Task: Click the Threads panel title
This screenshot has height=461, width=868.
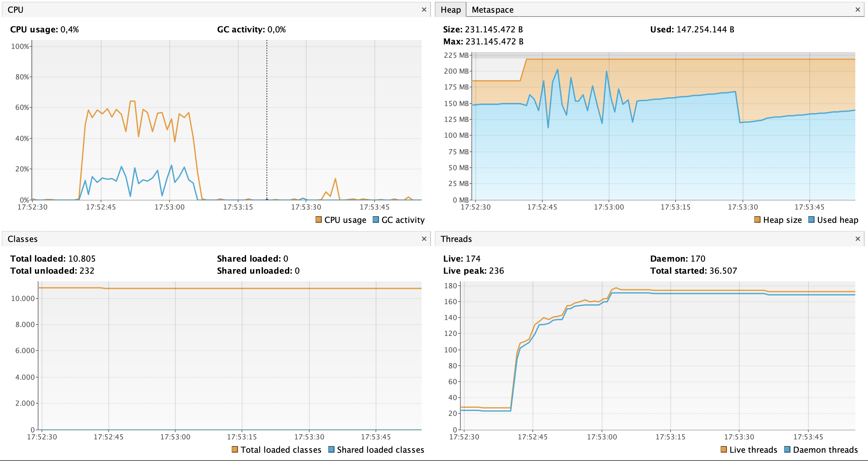Action: (456, 239)
